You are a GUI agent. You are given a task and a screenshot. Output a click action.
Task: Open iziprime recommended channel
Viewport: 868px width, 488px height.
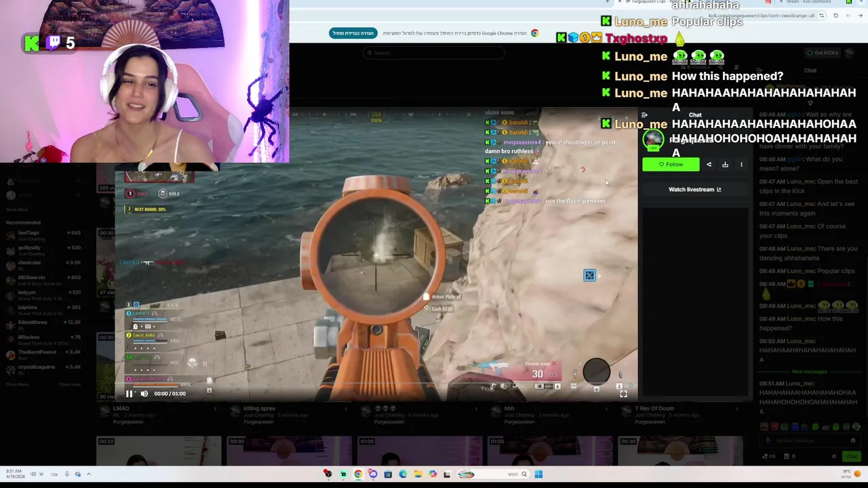coord(43,309)
